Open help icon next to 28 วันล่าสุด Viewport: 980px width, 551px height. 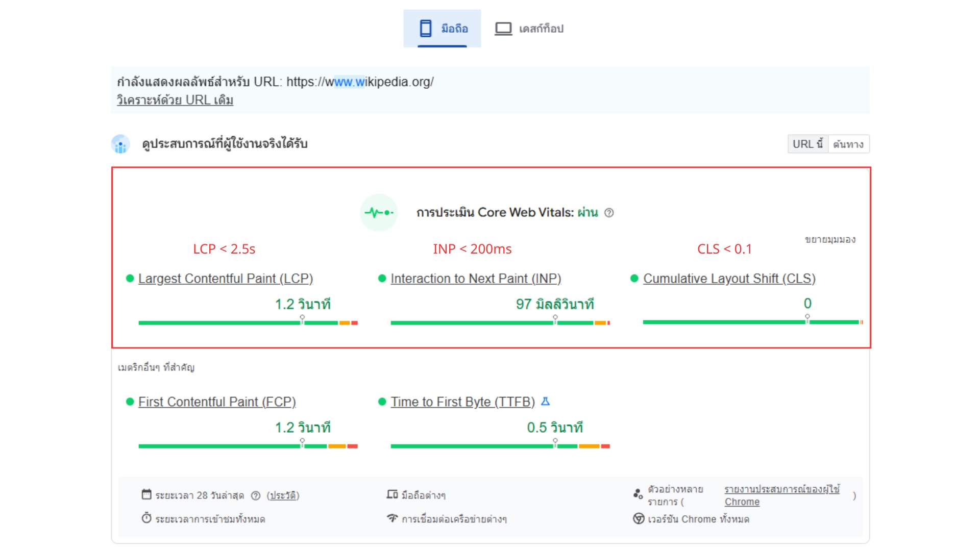click(256, 495)
